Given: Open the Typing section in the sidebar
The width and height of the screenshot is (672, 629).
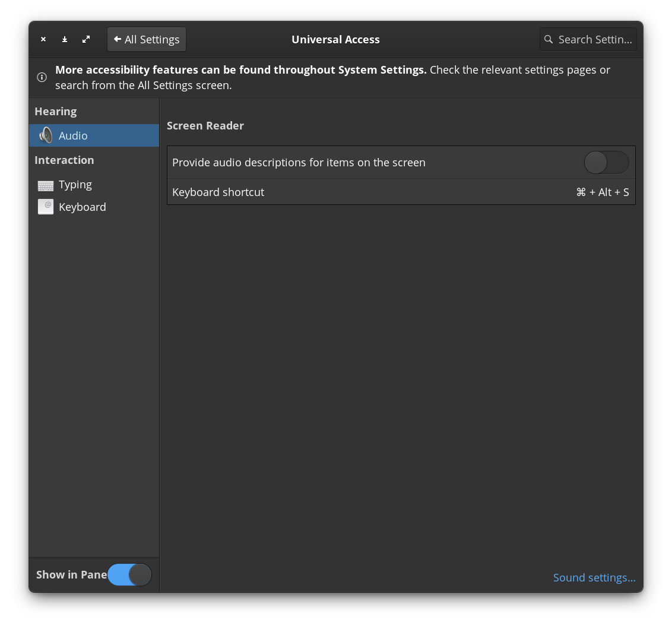Looking at the screenshot, I should point(75,184).
